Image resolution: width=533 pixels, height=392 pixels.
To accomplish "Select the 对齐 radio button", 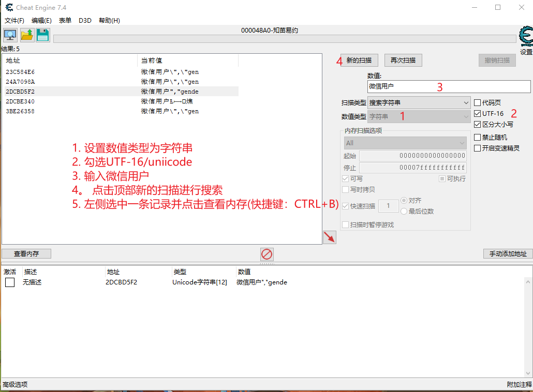I will [x=404, y=201].
